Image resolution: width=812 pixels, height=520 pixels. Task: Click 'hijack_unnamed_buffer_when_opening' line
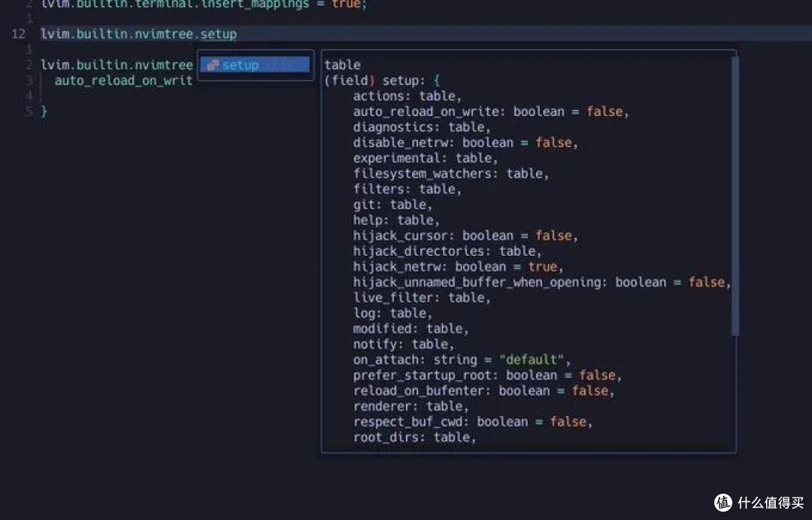pos(541,282)
